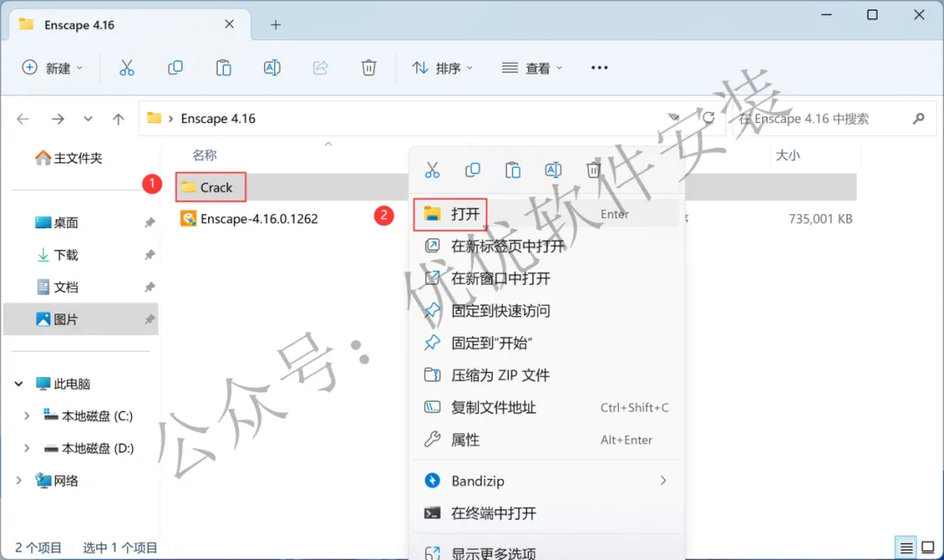Viewport: 944px width, 560px height.
Task: Click the Enscape 4.16 breadcrumb in address bar
Action: (218, 119)
